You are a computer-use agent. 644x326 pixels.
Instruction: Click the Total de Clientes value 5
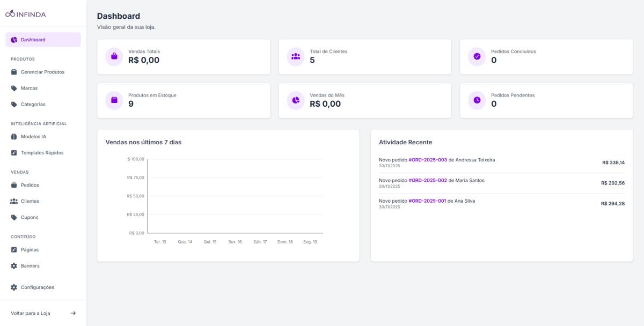[x=312, y=60]
